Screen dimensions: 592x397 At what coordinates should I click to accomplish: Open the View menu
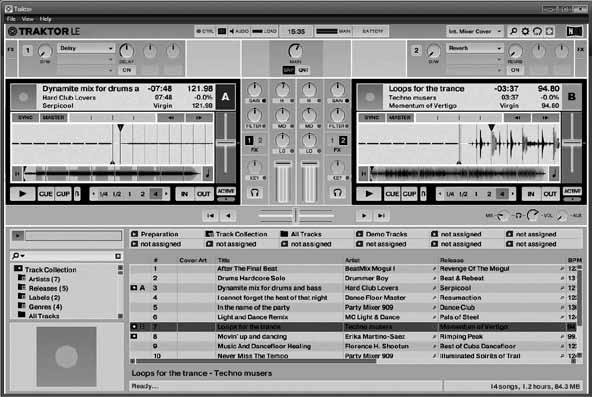27,19
